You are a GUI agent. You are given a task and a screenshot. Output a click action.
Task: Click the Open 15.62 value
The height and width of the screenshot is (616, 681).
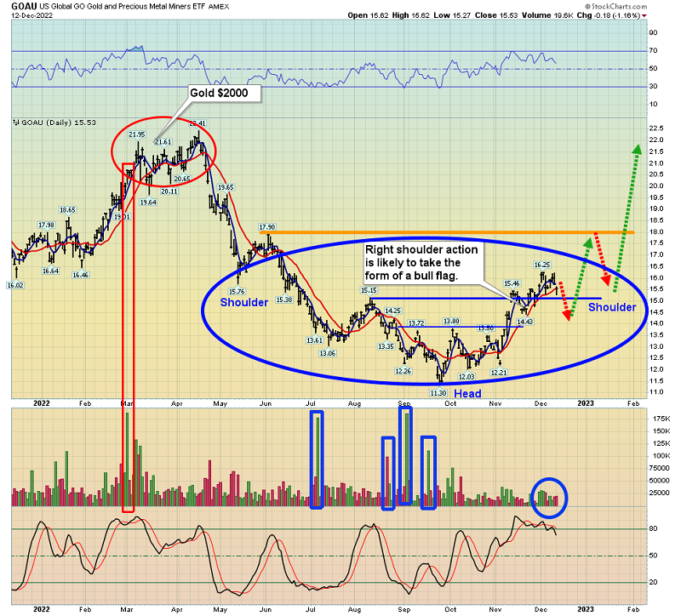[368, 15]
